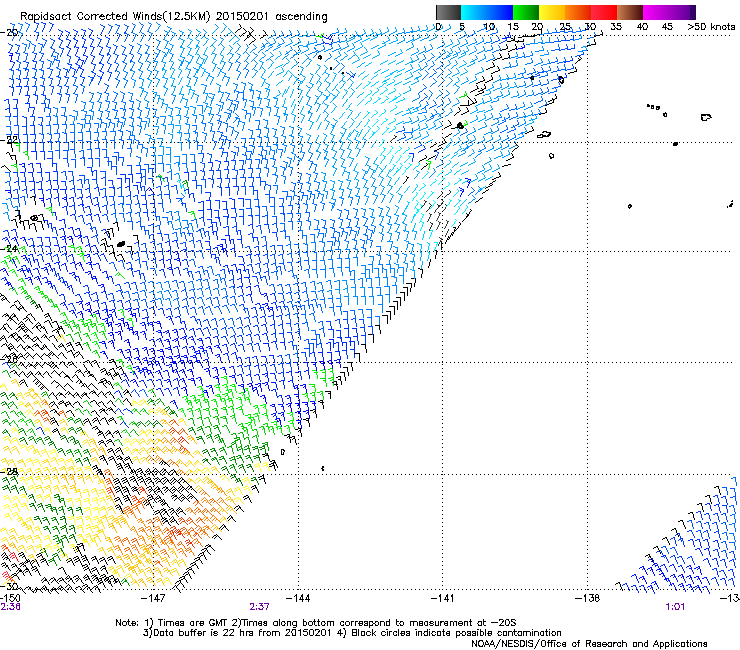Image resolution: width=740 pixels, height=650 pixels.
Task: Select the brown 35-40 knots legend swatch
Action: [x=630, y=12]
